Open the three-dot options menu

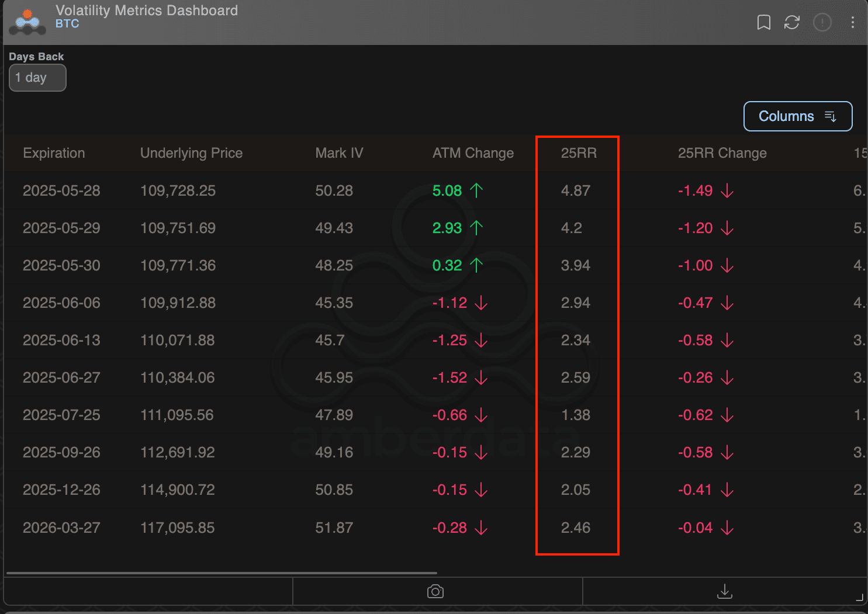853,23
